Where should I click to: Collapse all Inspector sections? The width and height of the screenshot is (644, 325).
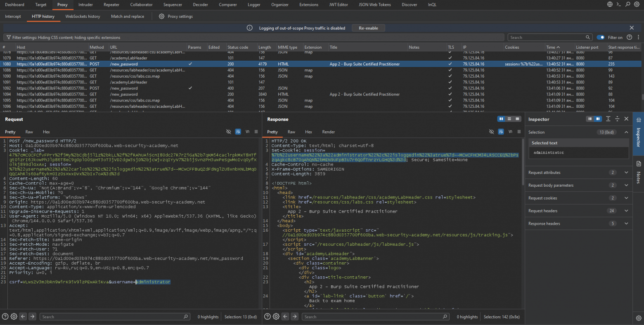click(617, 119)
